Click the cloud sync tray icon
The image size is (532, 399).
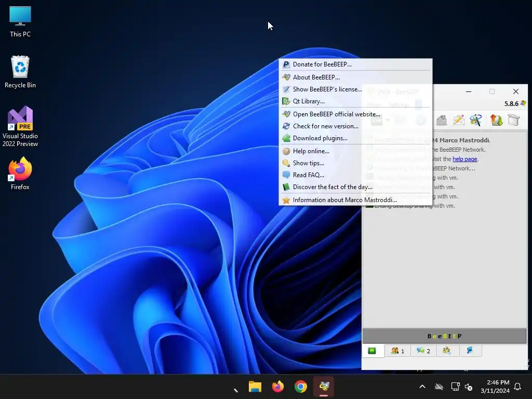click(x=439, y=387)
